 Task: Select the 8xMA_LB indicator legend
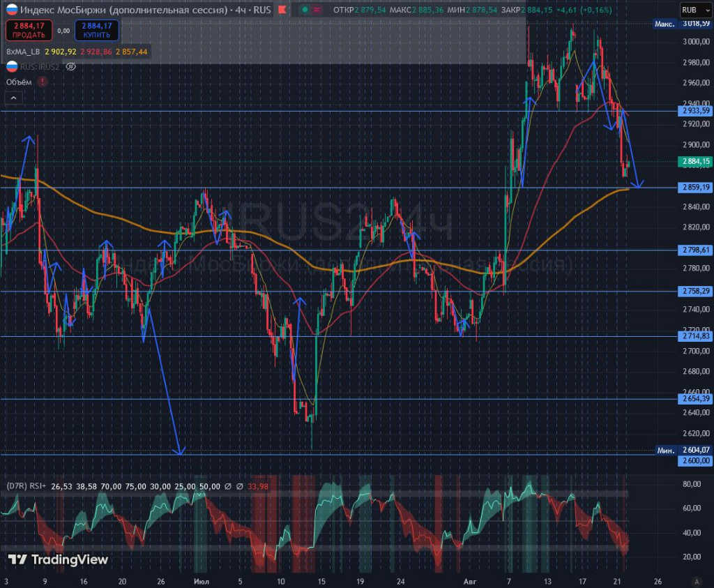pyautogui.click(x=22, y=52)
